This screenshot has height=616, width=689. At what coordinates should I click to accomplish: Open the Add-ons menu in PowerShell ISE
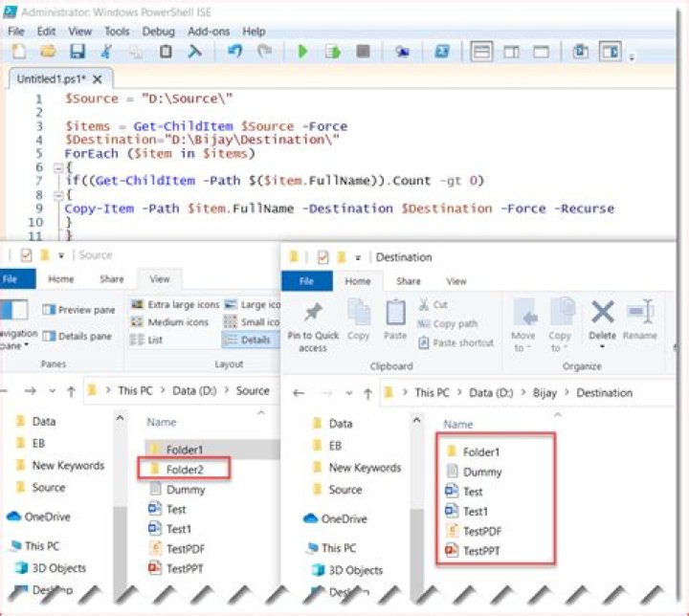[209, 32]
